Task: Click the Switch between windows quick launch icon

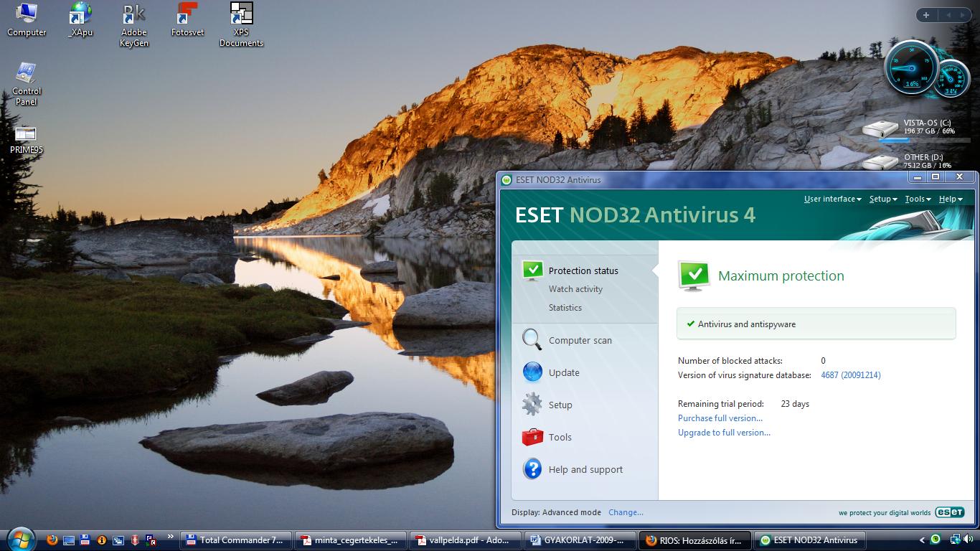Action: pyautogui.click(x=118, y=540)
